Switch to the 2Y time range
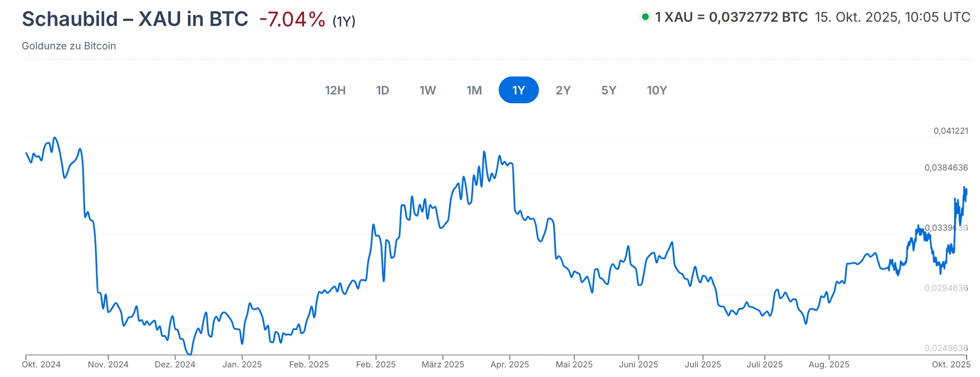The height and width of the screenshot is (377, 980). coord(563,90)
